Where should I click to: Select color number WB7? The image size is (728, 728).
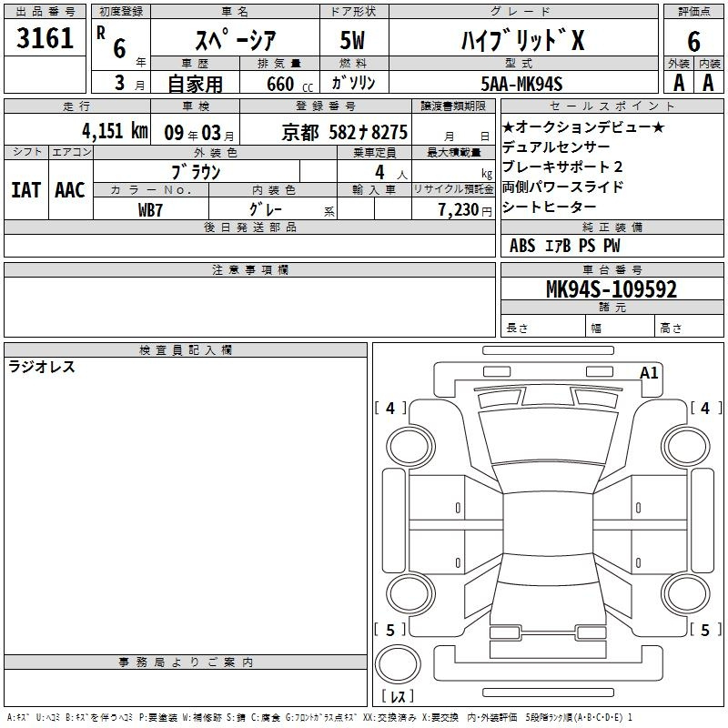(x=150, y=210)
